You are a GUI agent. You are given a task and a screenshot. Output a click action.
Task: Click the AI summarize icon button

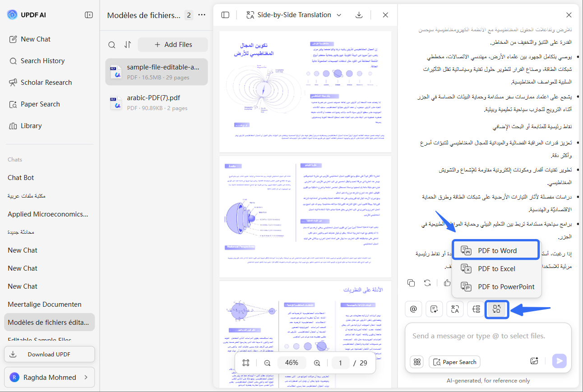434,309
